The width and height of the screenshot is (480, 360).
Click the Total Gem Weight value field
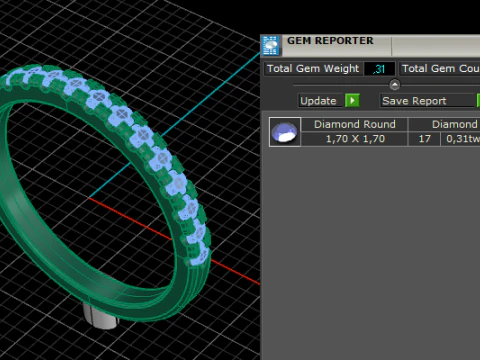click(x=379, y=69)
